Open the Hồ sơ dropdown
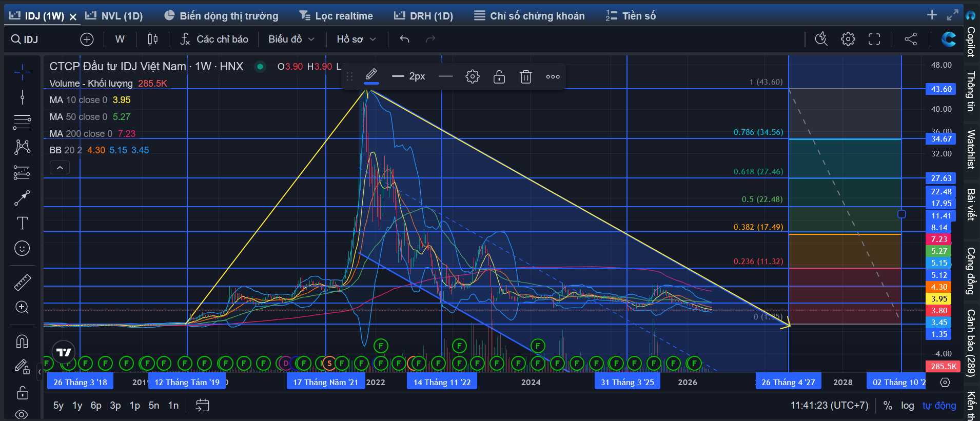Image resolution: width=980 pixels, height=421 pixels. click(x=357, y=39)
